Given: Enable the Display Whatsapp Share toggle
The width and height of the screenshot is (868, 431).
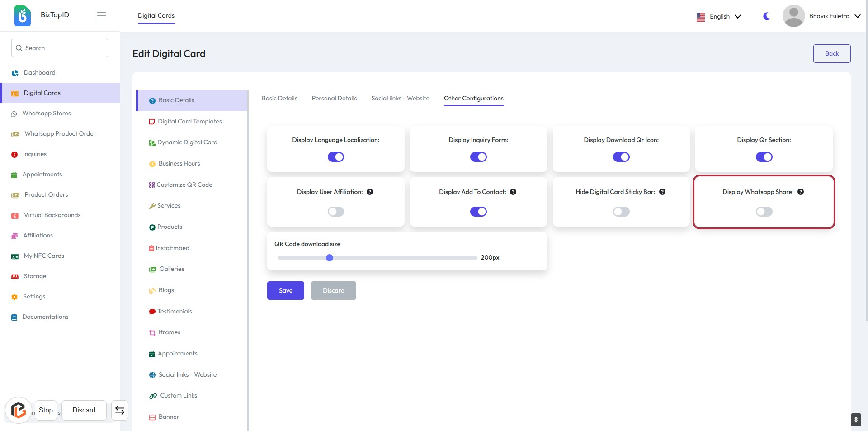Looking at the screenshot, I should pos(764,212).
